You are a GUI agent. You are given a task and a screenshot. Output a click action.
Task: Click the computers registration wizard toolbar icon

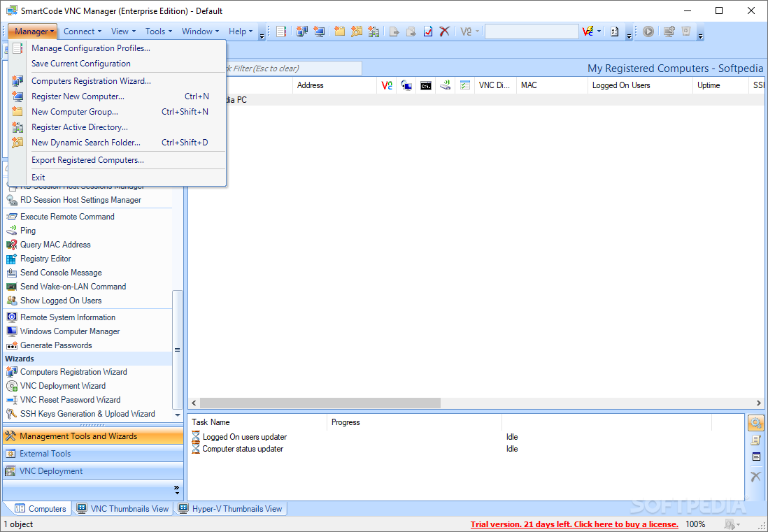click(302, 31)
